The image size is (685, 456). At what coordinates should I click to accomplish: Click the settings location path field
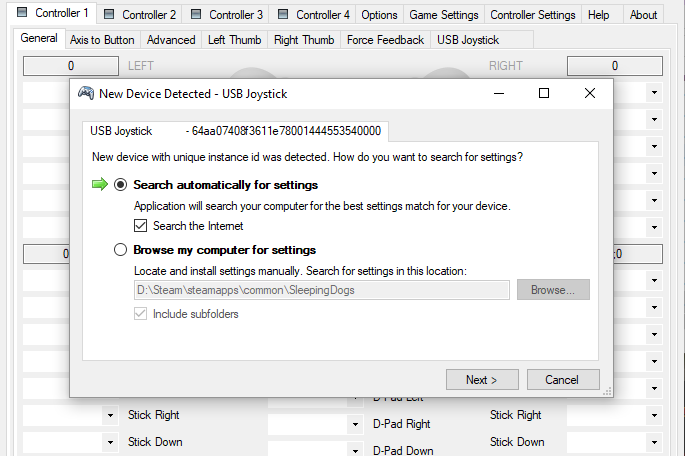tap(320, 290)
